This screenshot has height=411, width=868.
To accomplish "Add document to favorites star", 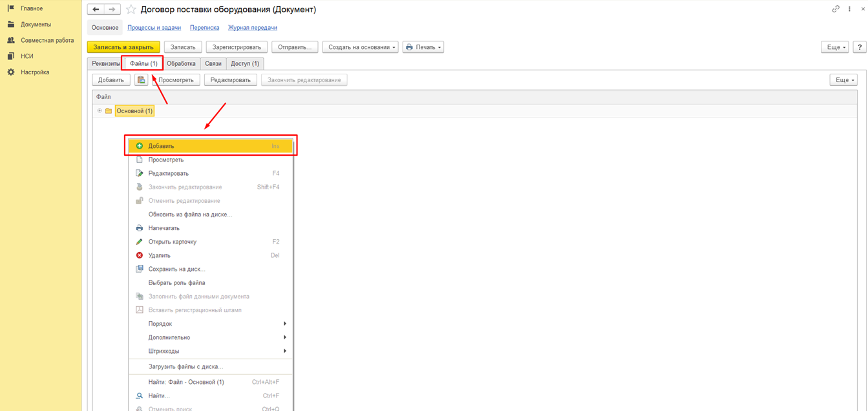I will (131, 10).
